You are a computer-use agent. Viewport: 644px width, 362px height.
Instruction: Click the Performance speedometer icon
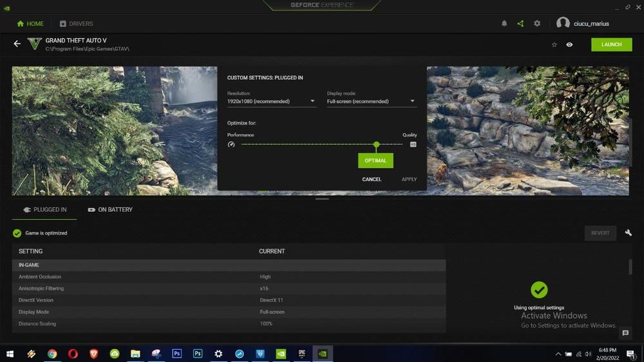(231, 144)
